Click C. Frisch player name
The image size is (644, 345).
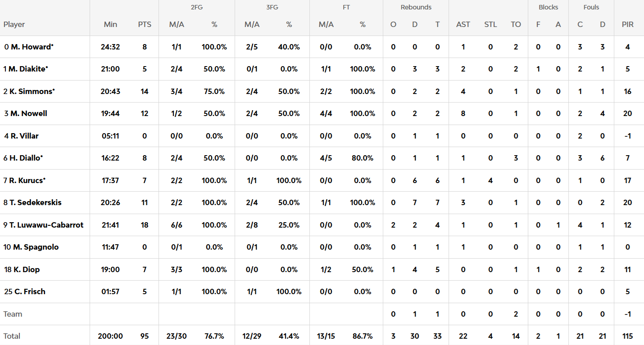[30, 291]
